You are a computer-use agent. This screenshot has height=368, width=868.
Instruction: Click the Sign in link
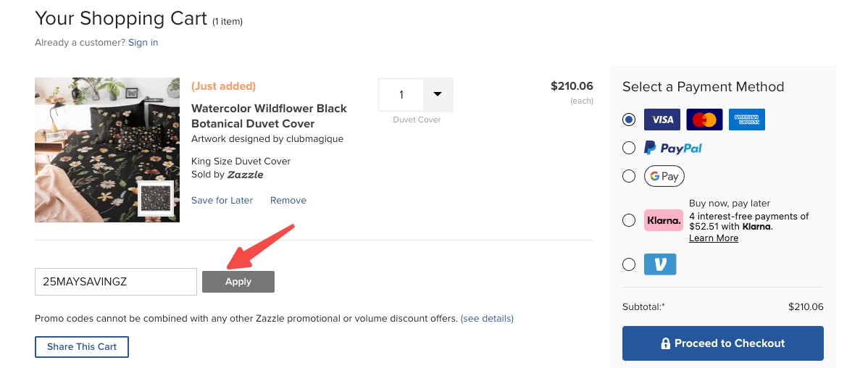click(143, 42)
